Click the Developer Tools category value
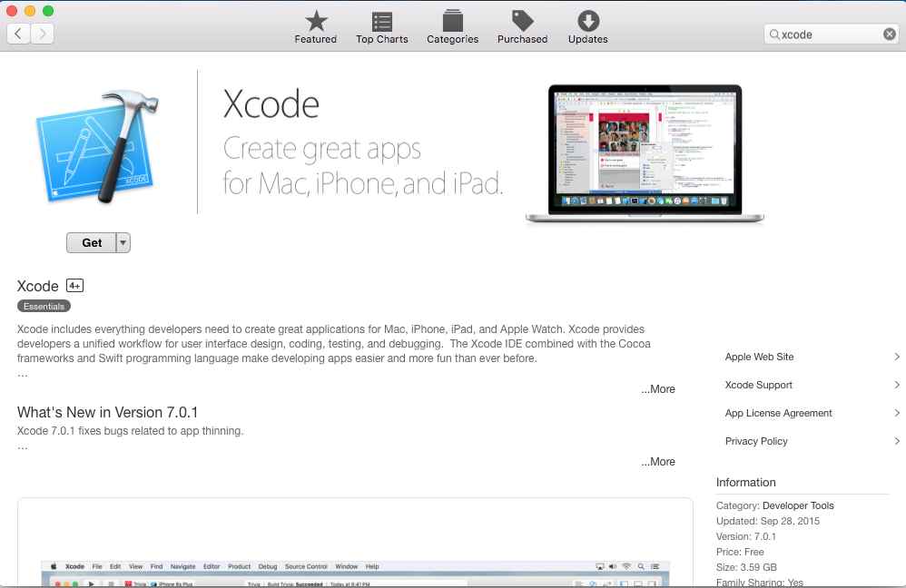The width and height of the screenshot is (906, 588). pos(798,505)
